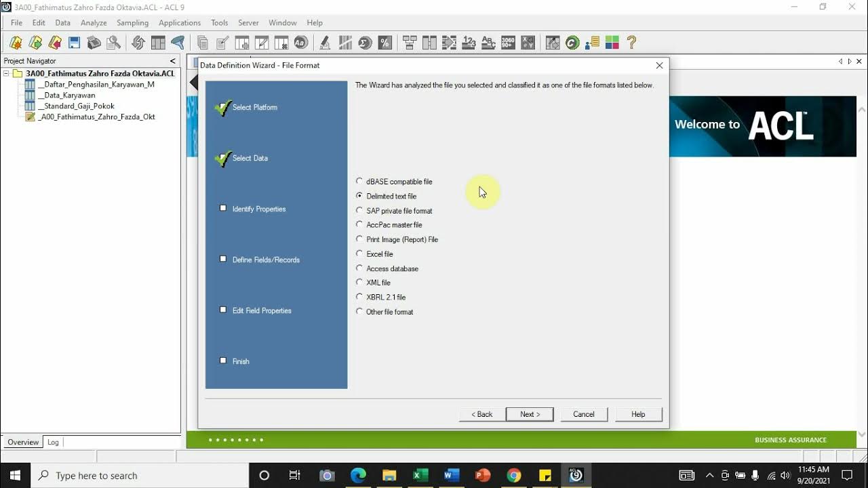Click the Welcome page scrollbar up arrow
The width and height of the screenshot is (868, 488).
[x=862, y=110]
